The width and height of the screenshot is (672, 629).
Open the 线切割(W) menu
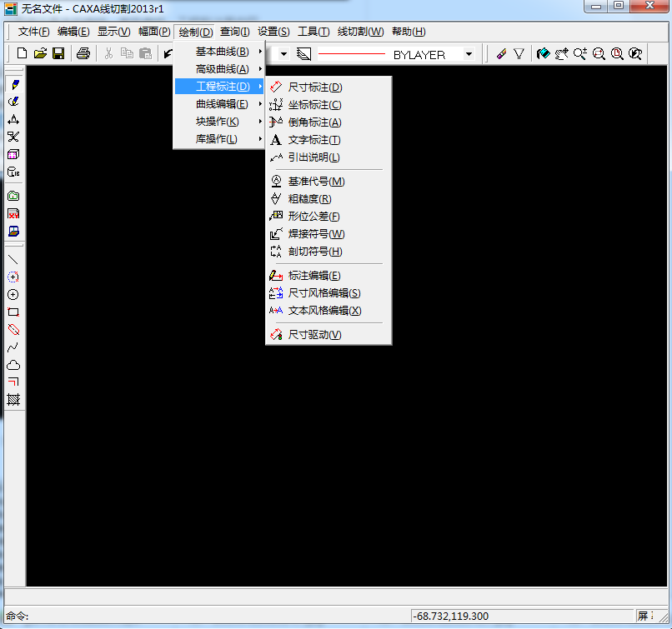tap(360, 32)
